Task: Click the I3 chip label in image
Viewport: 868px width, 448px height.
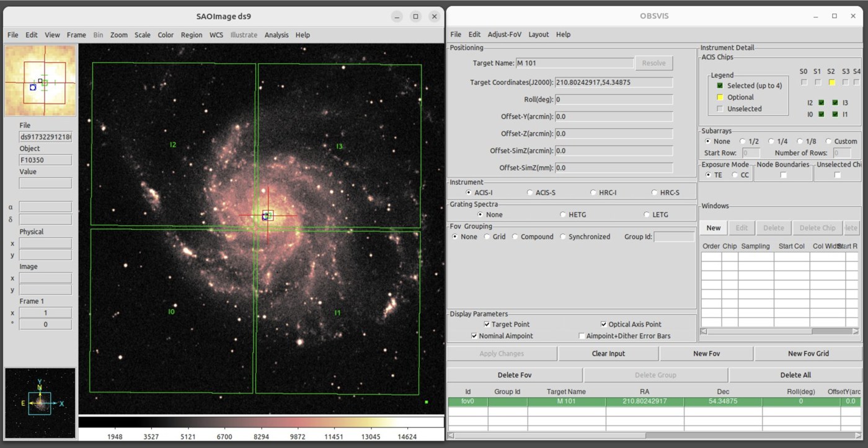Action: click(x=339, y=146)
